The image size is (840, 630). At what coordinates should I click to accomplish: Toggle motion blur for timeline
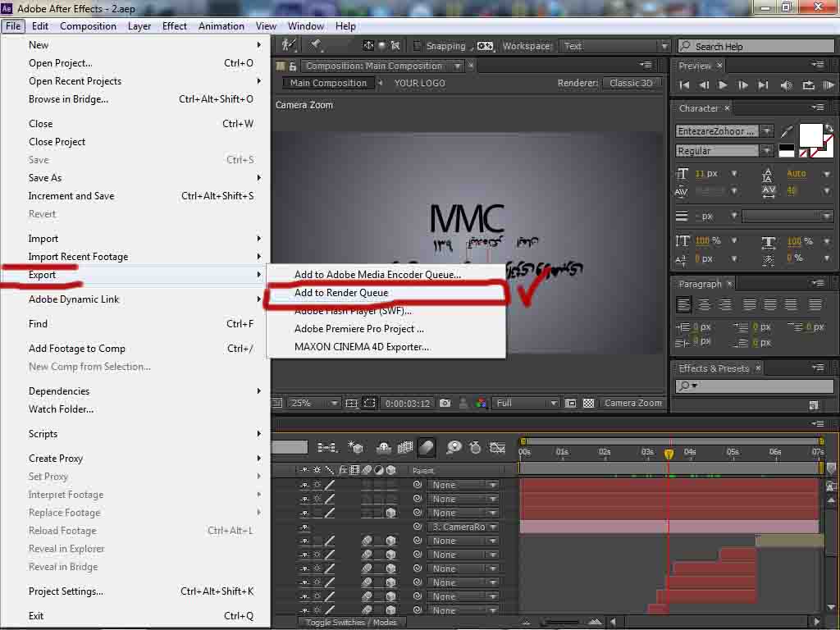pos(427,447)
